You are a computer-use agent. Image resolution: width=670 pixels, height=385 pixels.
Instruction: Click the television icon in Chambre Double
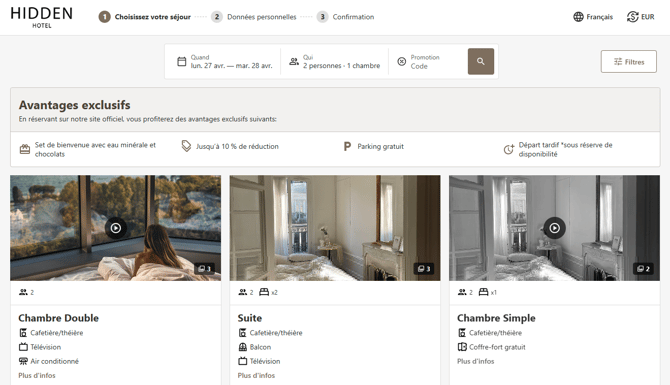point(23,347)
